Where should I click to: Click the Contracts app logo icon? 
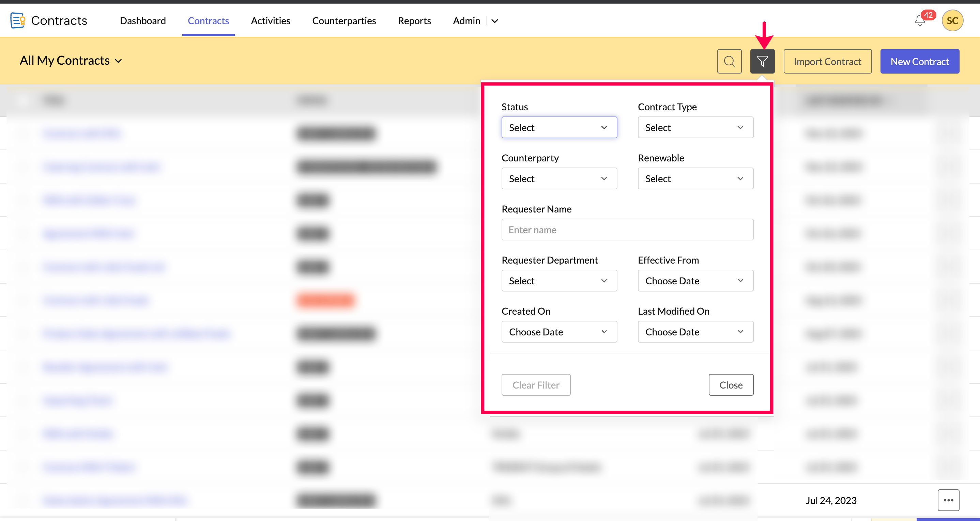(17, 20)
